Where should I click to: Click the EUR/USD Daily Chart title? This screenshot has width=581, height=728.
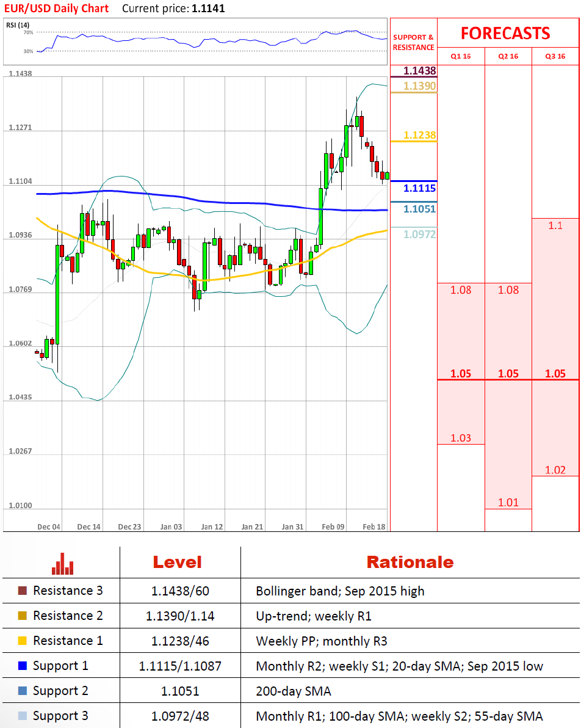tap(56, 9)
